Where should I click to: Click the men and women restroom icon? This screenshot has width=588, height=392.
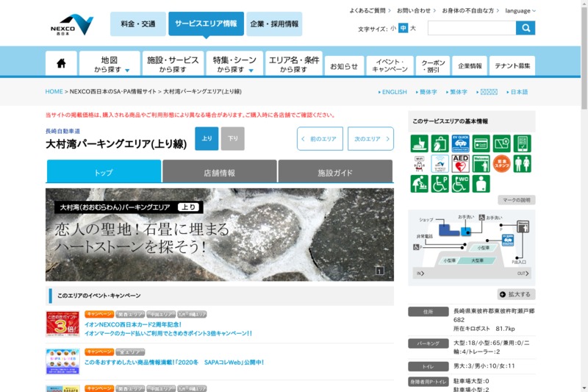523,163
